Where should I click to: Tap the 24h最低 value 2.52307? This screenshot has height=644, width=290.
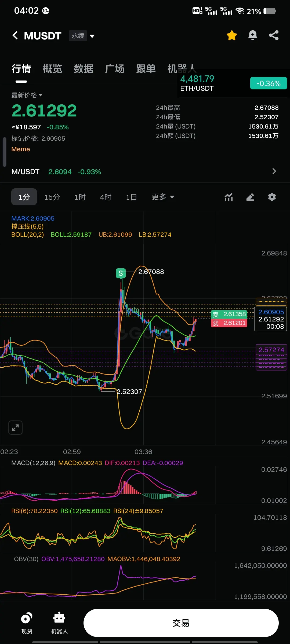click(266, 117)
